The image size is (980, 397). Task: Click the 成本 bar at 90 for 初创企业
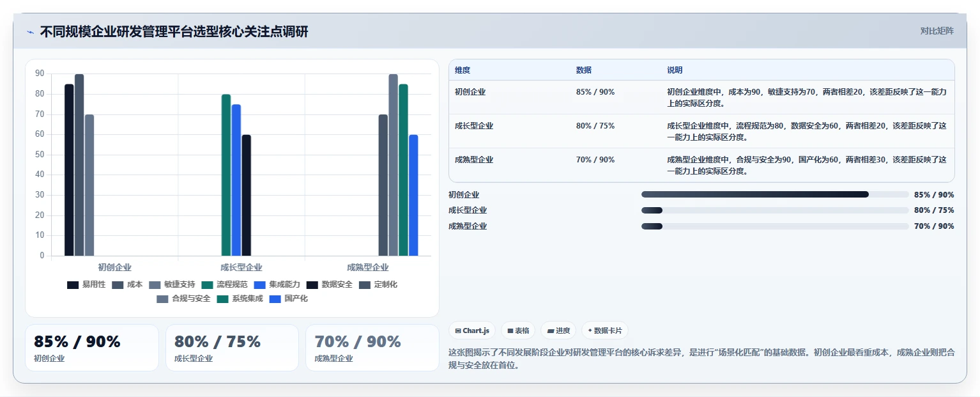(79, 165)
